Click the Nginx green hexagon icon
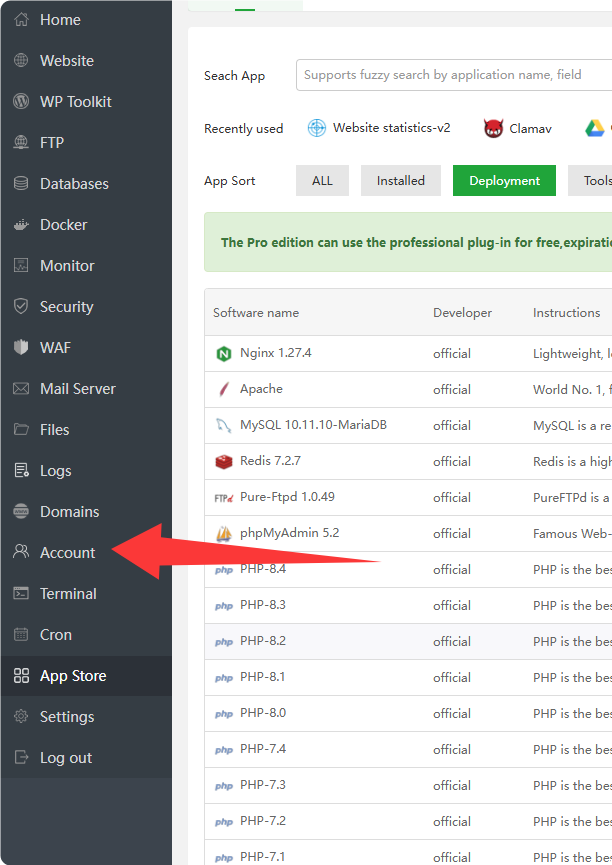This screenshot has height=865, width=612. (x=223, y=354)
